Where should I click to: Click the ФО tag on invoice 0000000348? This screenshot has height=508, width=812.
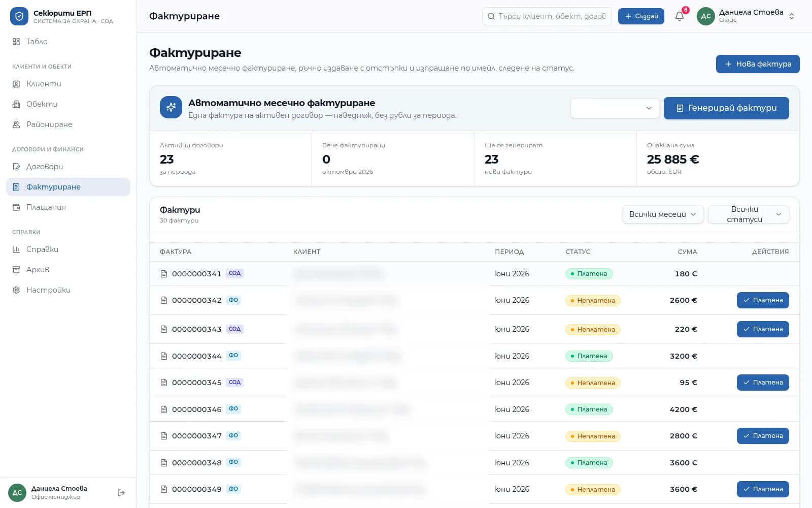(233, 462)
